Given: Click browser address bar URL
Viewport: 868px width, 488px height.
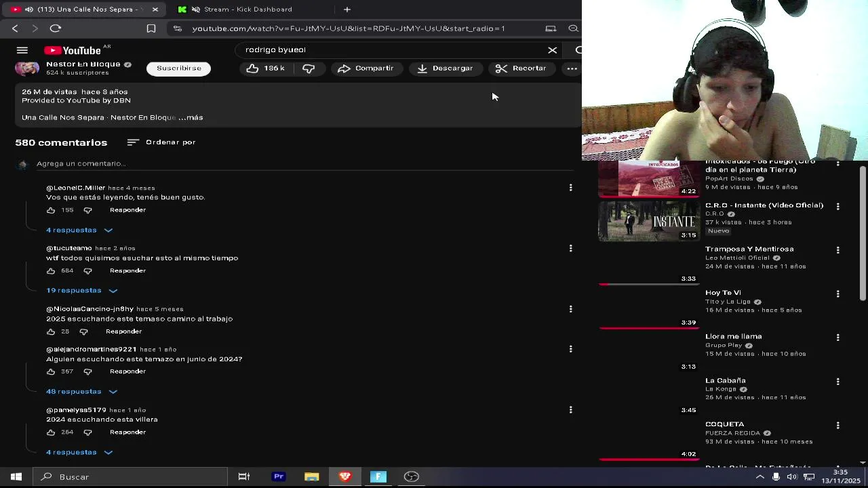Looking at the screenshot, I should 349,28.
